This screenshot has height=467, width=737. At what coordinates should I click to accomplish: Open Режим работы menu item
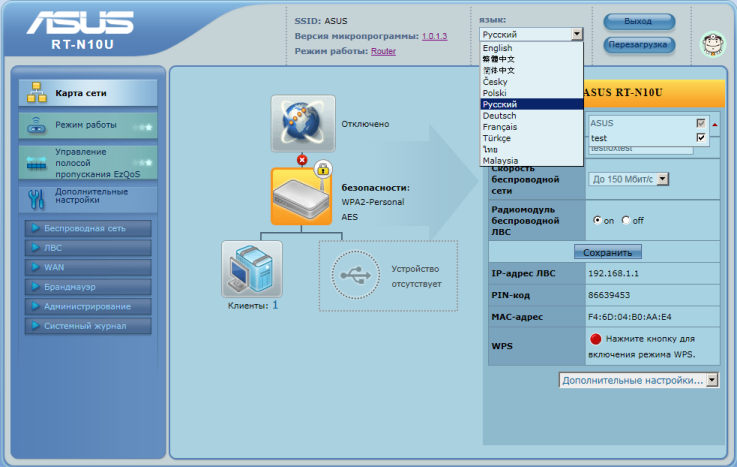[x=88, y=125]
